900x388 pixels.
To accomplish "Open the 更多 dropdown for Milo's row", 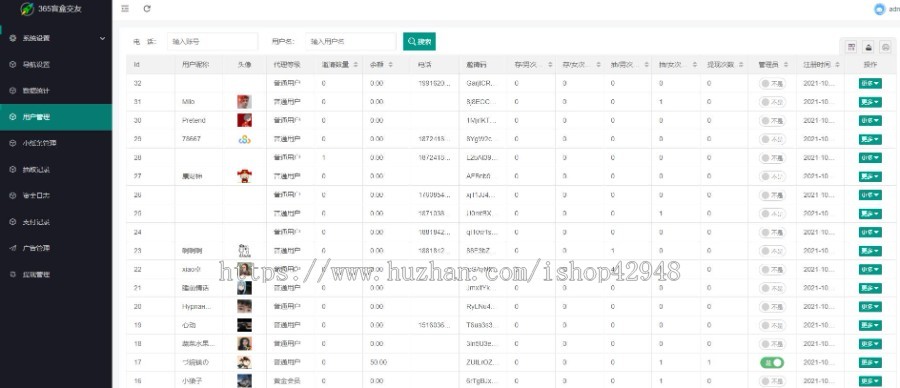I will [x=870, y=102].
